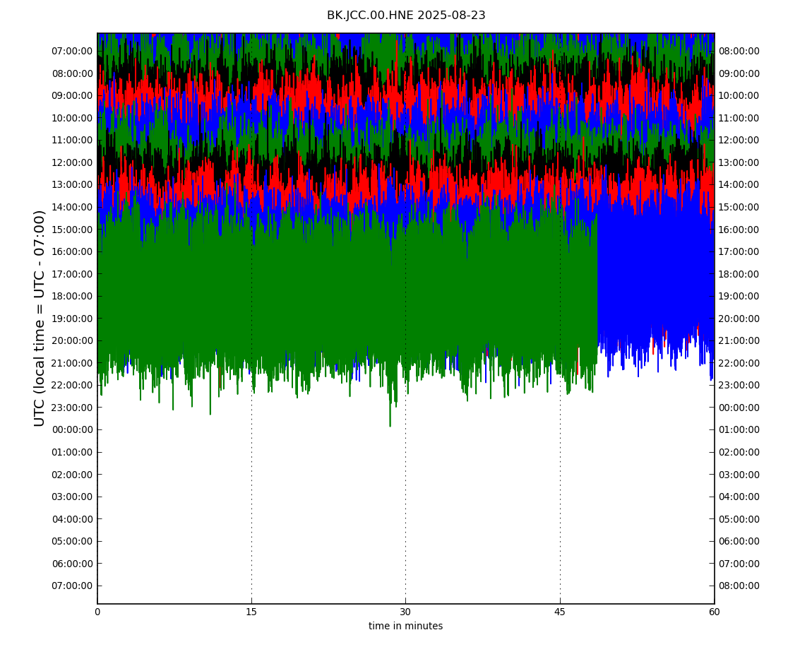Click 11:00:00 on the UTC axis
The height and width of the screenshot is (671, 812).
(x=72, y=140)
